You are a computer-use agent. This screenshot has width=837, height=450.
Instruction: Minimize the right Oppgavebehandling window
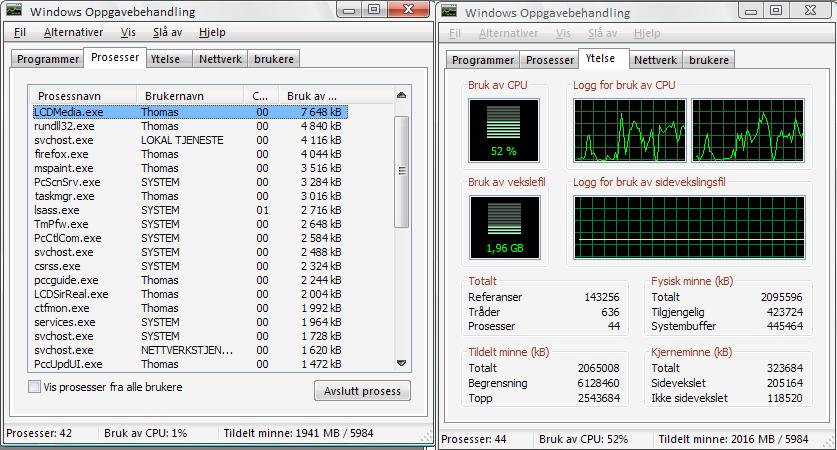[751, 11]
